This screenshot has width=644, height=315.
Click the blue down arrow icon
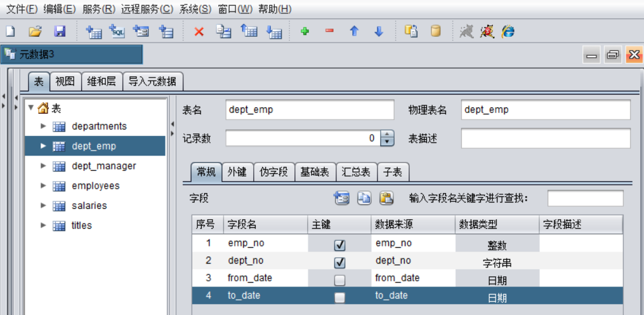[x=379, y=31]
